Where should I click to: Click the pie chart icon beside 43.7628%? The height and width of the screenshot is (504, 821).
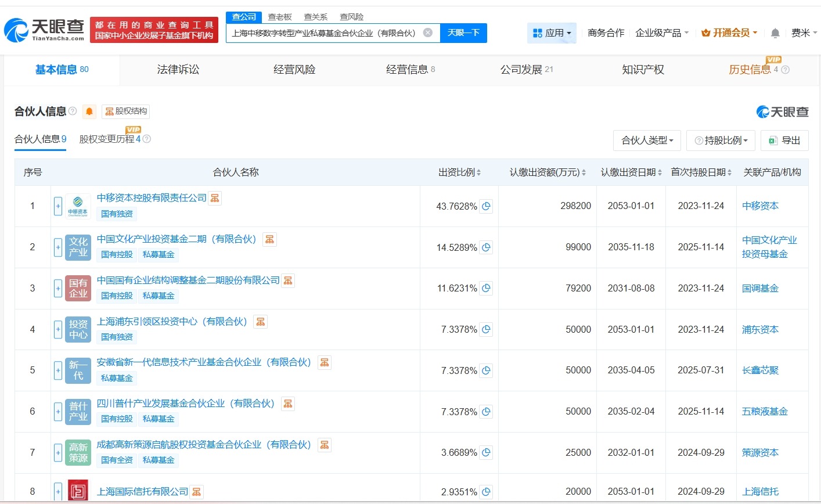(487, 206)
